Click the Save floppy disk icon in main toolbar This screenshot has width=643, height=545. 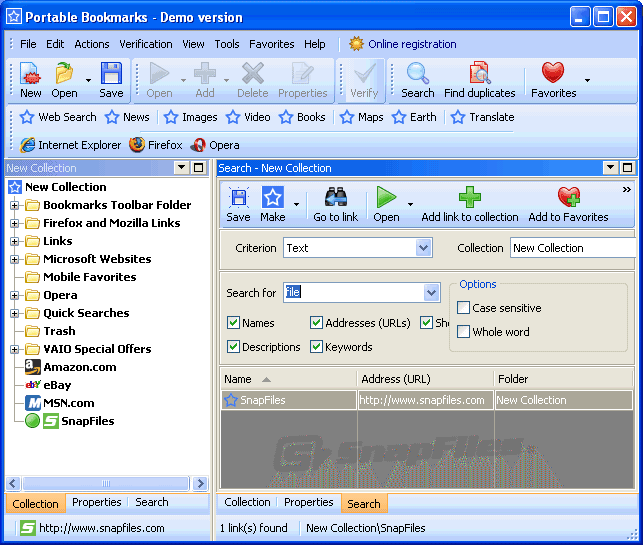tap(111, 74)
